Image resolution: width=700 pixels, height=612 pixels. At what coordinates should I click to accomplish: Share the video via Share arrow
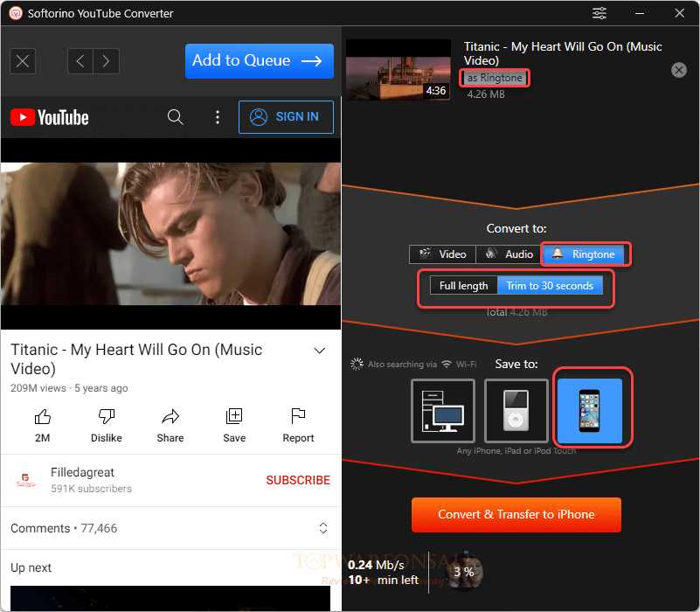click(170, 417)
